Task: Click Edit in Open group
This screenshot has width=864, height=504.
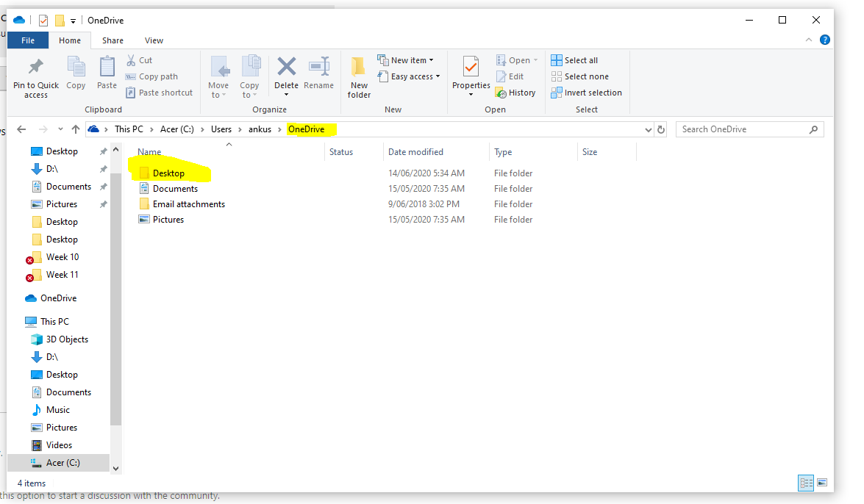Action: [510, 76]
